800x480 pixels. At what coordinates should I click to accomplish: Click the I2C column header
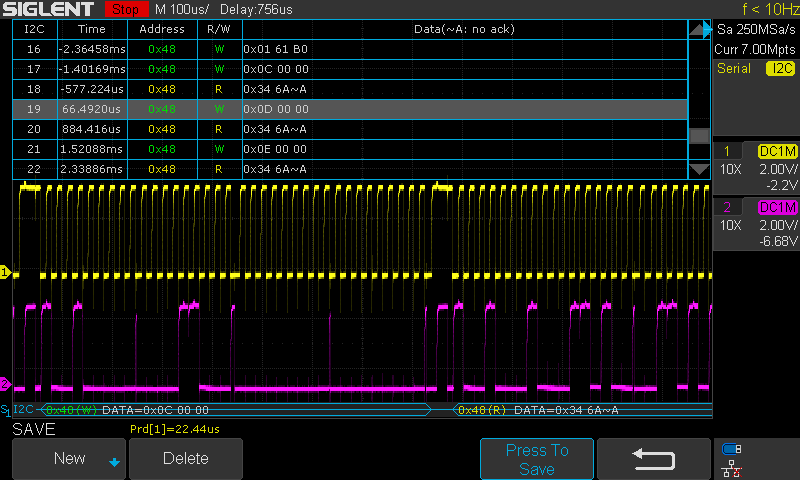coord(35,30)
